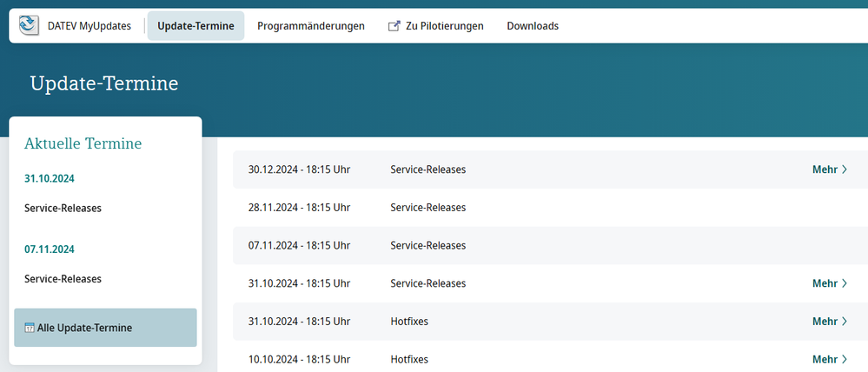Switch to the Programmänderungen tab
The width and height of the screenshot is (868, 372).
[x=310, y=26]
